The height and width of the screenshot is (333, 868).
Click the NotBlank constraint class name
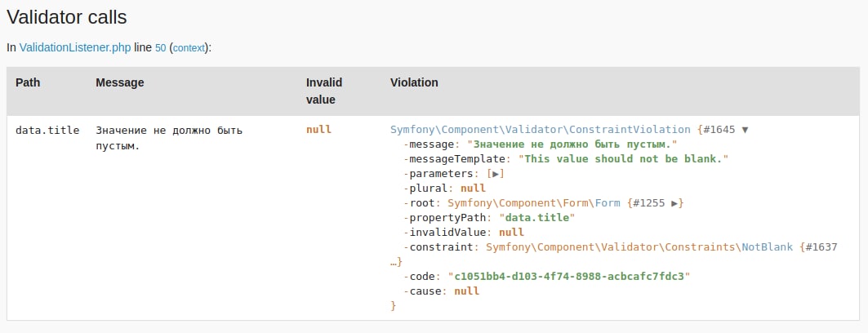coord(767,247)
